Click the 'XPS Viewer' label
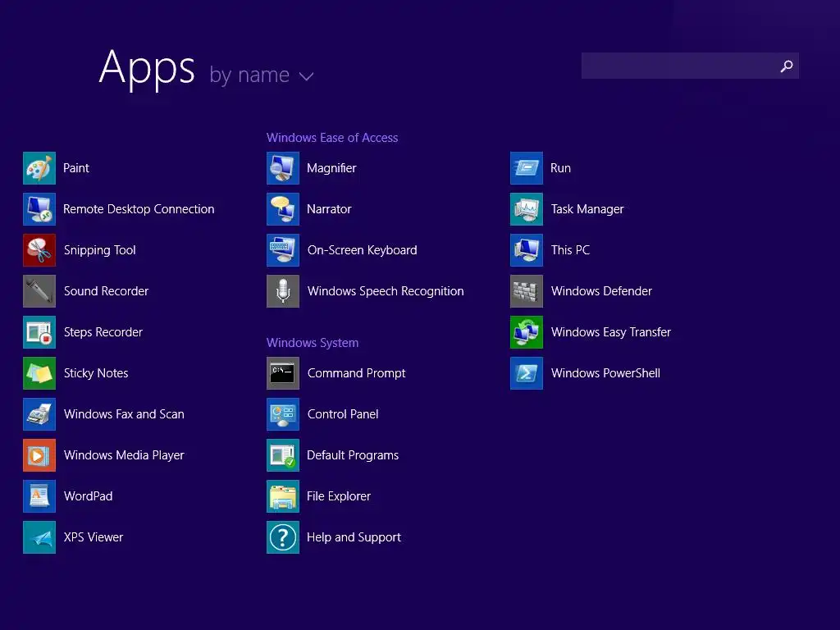 94,537
